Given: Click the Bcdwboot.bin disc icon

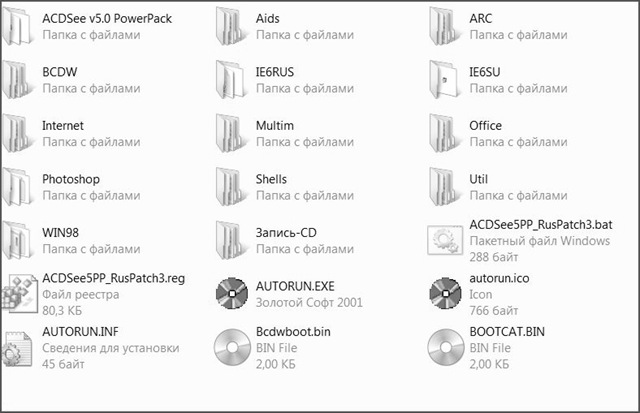Looking at the screenshot, I should [232, 347].
